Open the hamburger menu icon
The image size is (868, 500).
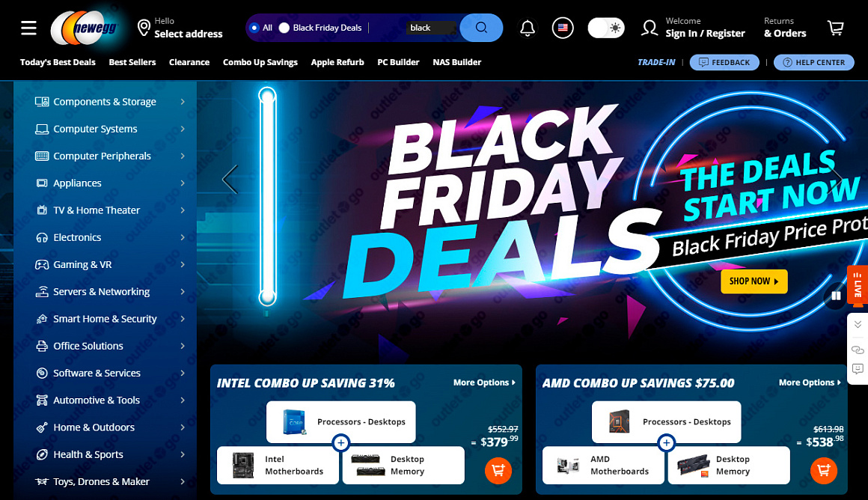[x=28, y=28]
